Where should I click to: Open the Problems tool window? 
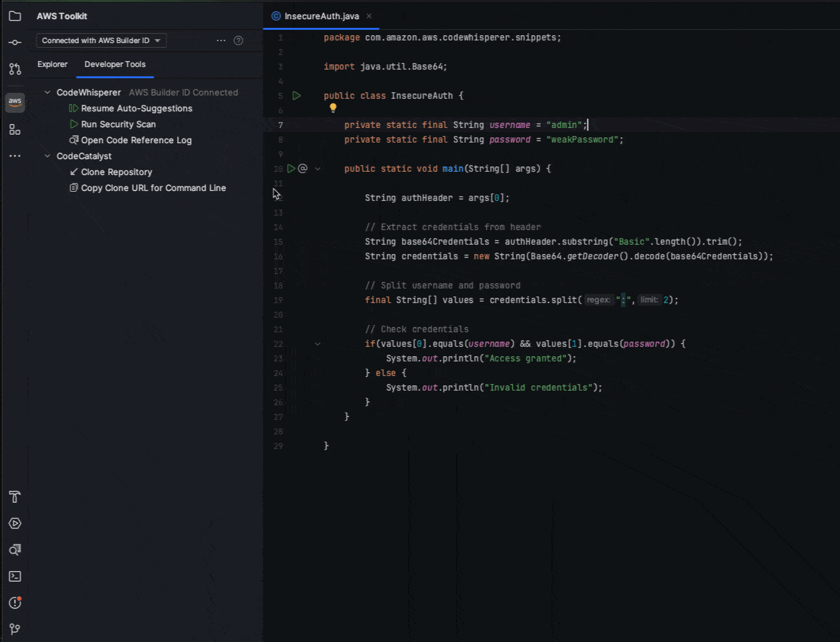click(x=15, y=603)
